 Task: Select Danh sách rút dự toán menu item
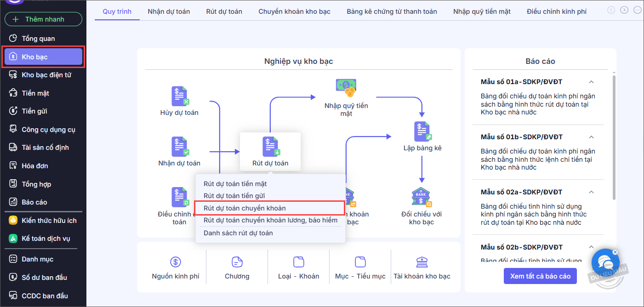(x=238, y=233)
